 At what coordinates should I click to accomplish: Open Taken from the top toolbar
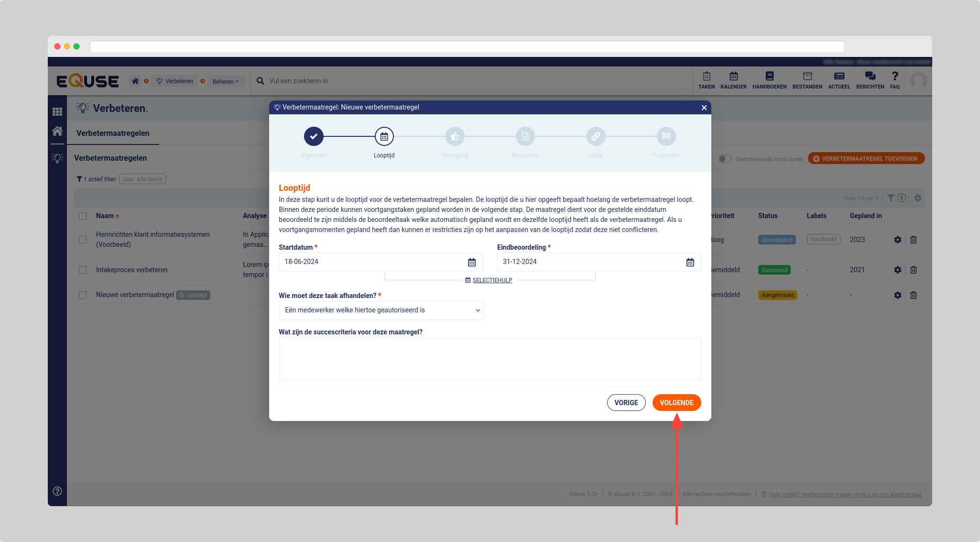[706, 80]
